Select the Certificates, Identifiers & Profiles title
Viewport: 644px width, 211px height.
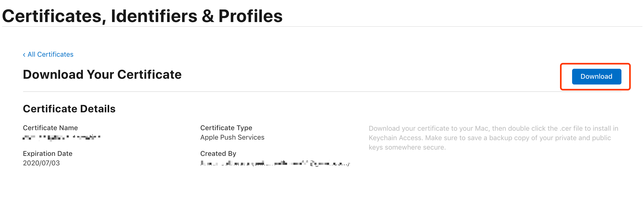coord(142,16)
